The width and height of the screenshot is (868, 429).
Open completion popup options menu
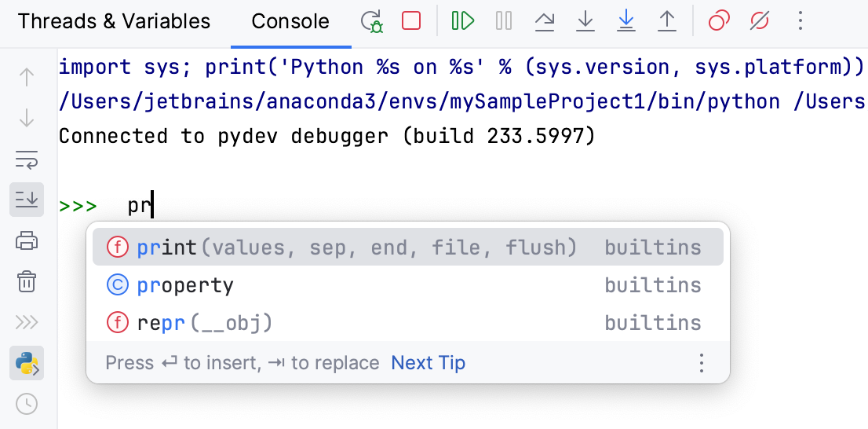click(x=702, y=363)
